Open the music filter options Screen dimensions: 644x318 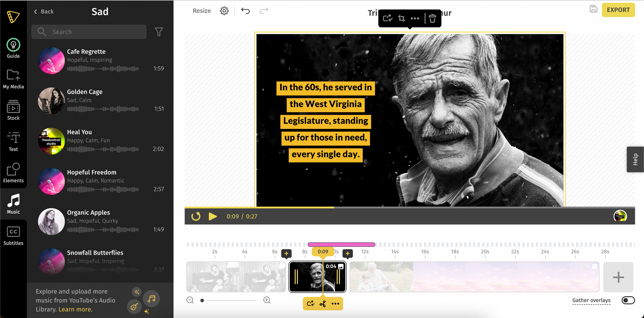pyautogui.click(x=159, y=32)
